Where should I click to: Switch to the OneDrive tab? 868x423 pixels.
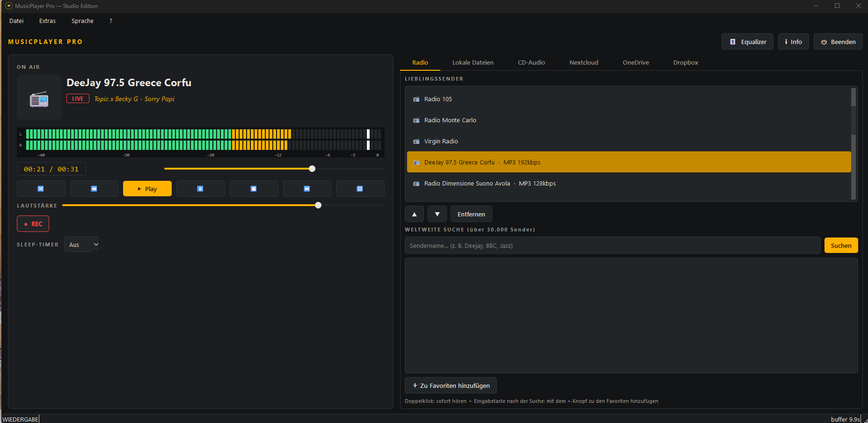[635, 62]
